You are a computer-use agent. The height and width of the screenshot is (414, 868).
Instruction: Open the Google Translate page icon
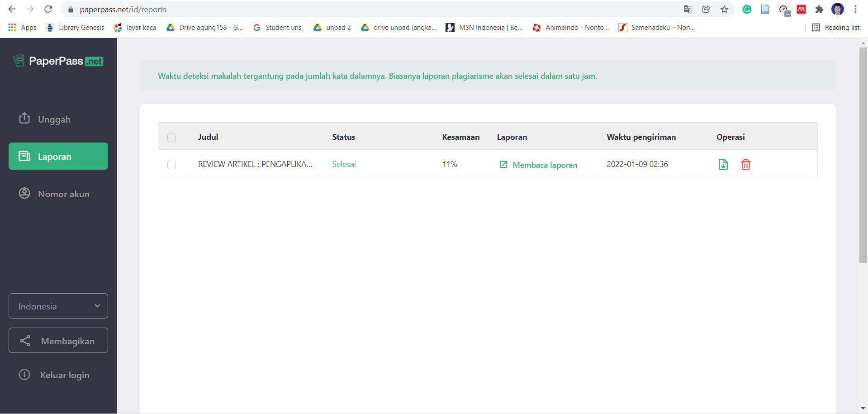pyautogui.click(x=688, y=9)
